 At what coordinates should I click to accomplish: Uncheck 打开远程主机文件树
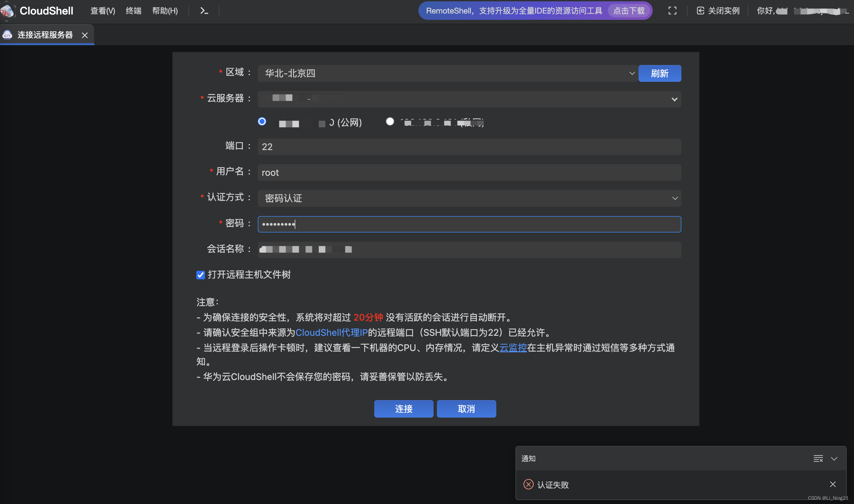[x=200, y=275]
